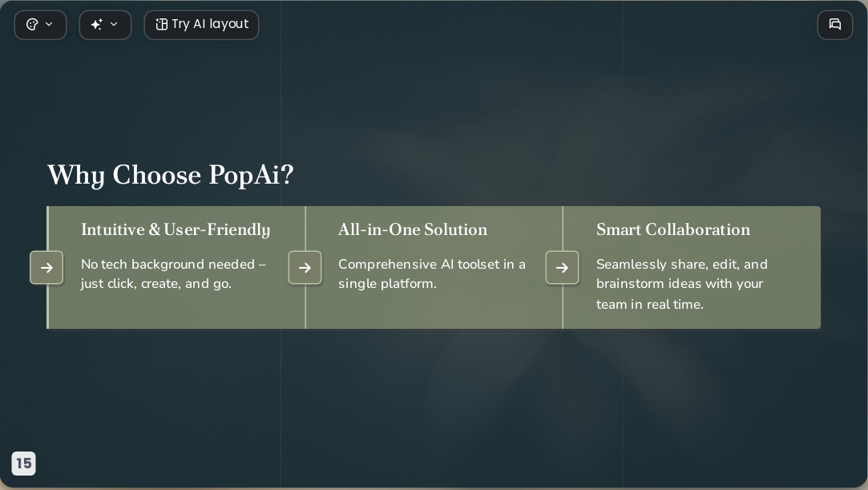The width and height of the screenshot is (868, 490).
Task: Select the 'Why Choose PopAi?' title
Action: click(171, 176)
